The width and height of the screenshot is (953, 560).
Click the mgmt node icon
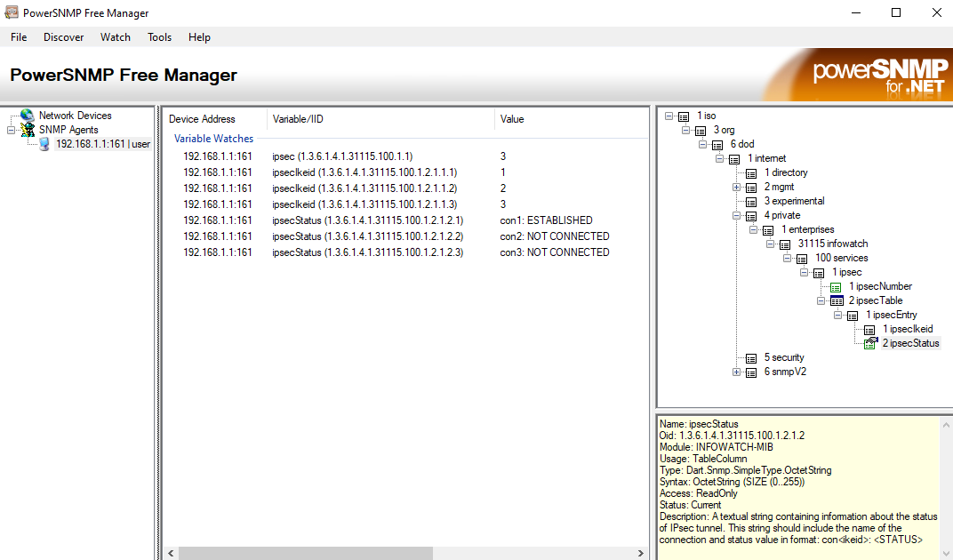[751, 188]
